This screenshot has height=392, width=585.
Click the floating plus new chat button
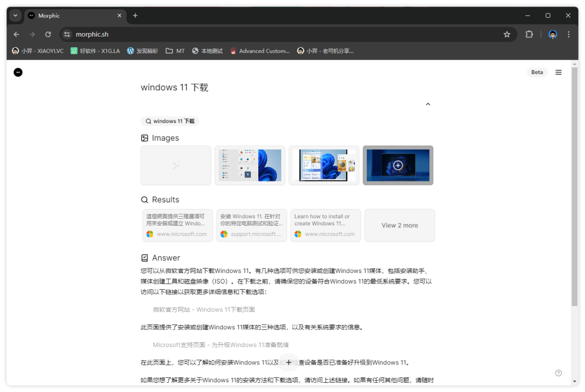pyautogui.click(x=288, y=363)
